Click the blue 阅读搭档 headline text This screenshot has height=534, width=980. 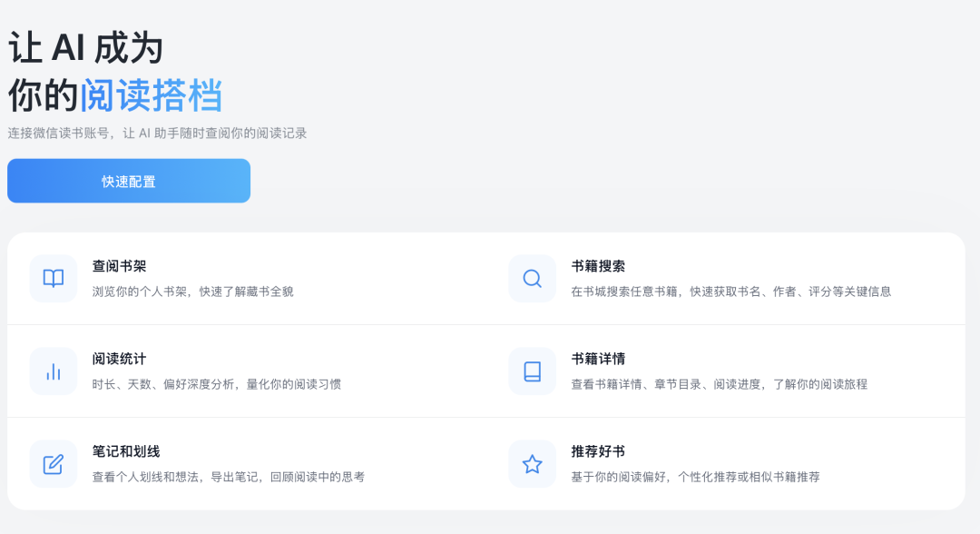pos(152,95)
